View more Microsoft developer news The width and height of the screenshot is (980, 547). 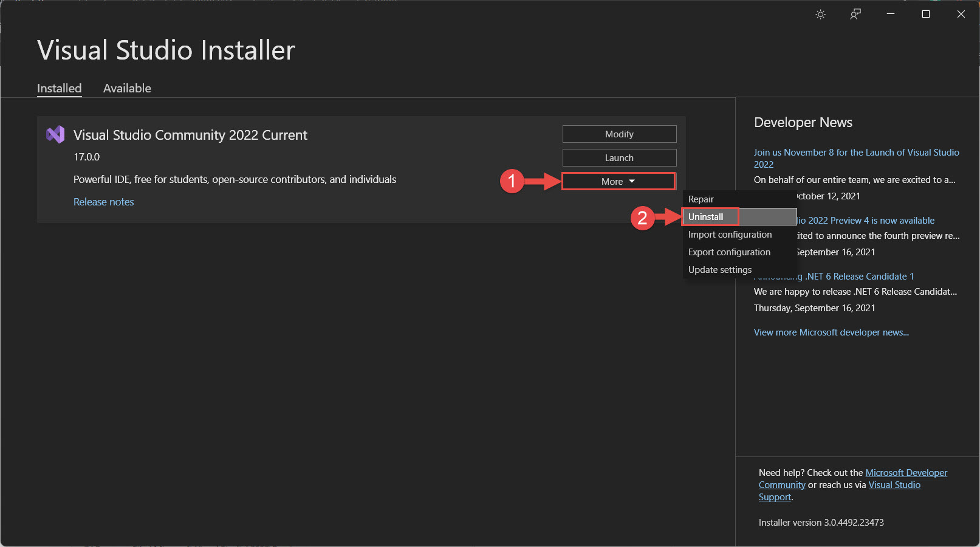pos(831,332)
